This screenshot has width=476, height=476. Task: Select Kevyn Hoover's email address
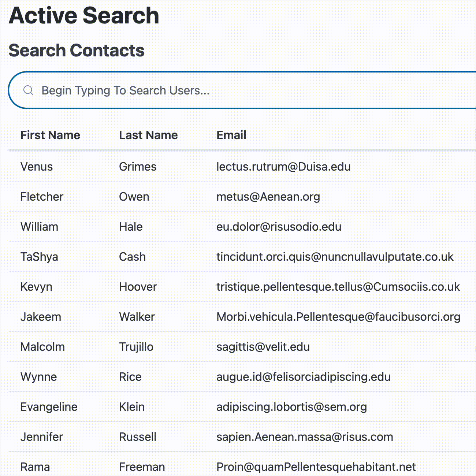pos(338,287)
